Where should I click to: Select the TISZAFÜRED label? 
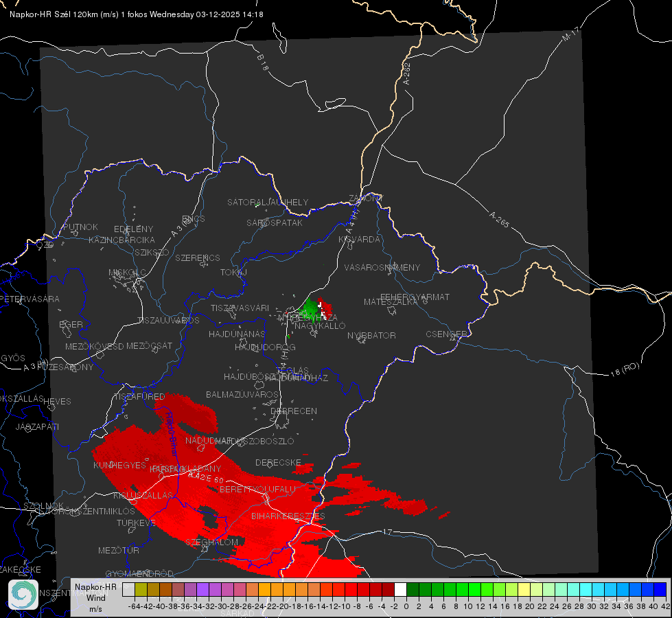coord(140,396)
